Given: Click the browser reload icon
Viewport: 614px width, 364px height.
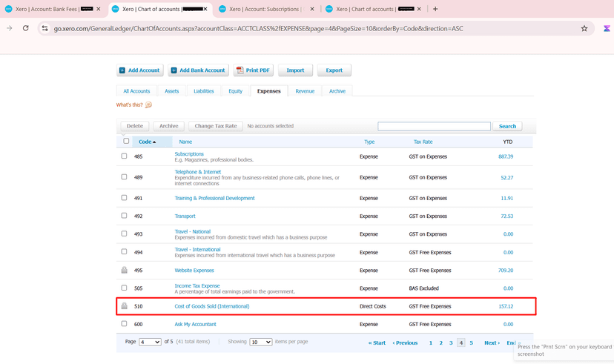Looking at the screenshot, I should pos(25,28).
